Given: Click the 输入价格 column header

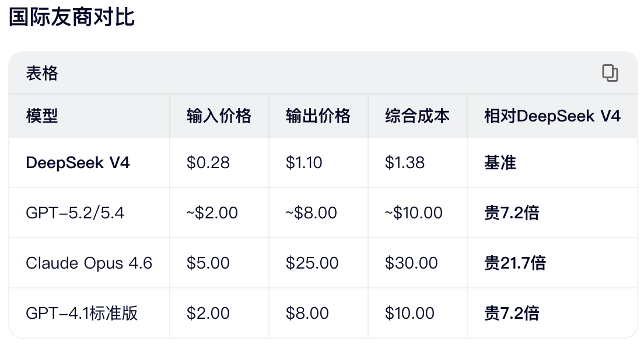Looking at the screenshot, I should pyautogui.click(x=218, y=116).
